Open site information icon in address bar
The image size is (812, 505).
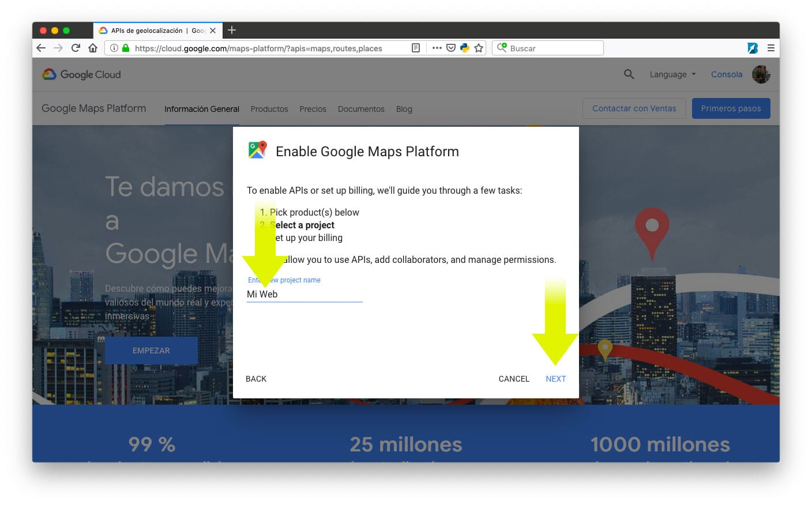click(114, 48)
